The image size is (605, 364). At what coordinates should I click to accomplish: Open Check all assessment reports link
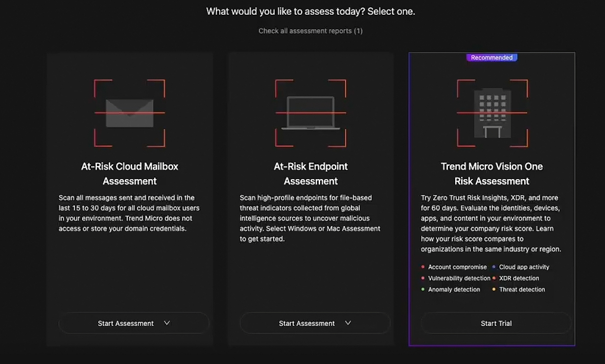tap(310, 31)
